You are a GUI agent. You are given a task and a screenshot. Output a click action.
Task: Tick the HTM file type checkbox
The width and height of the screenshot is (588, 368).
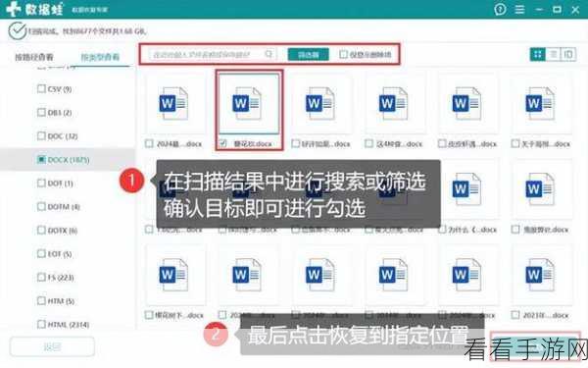coord(41,301)
